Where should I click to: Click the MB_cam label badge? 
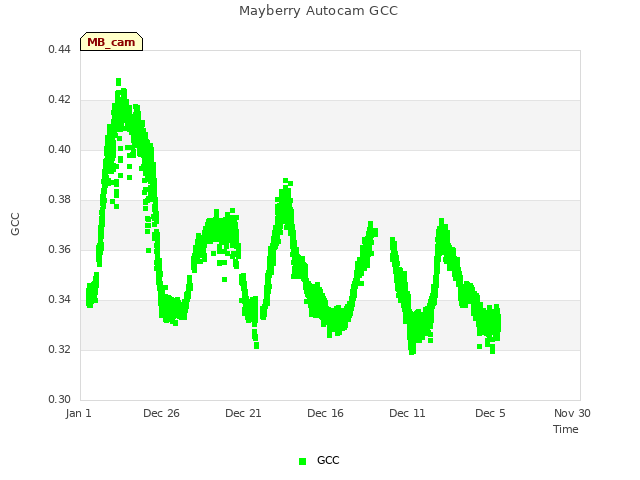point(111,42)
